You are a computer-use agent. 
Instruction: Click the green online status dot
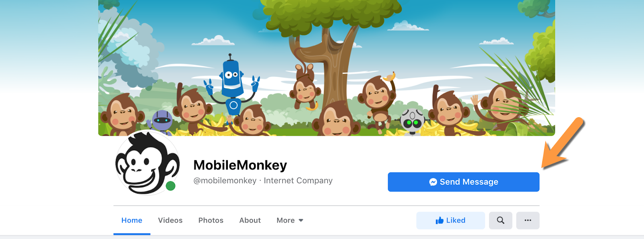point(171,186)
